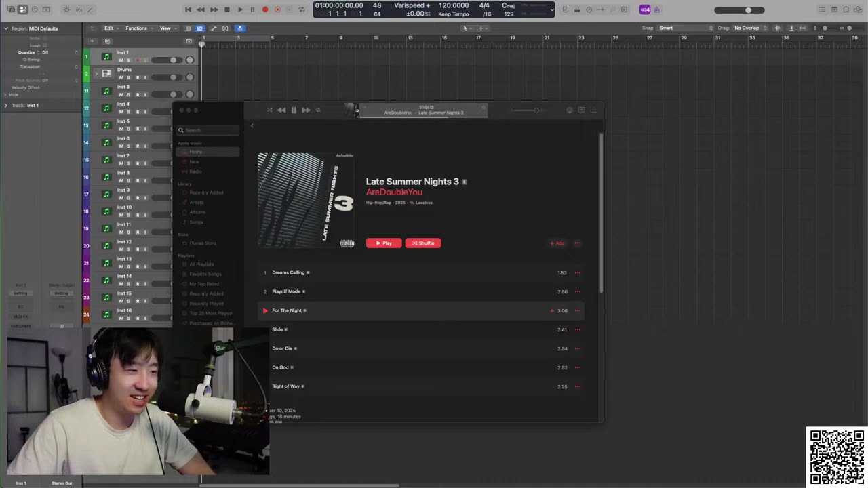
Task: Click the Duplicate Track icon
Action: 107,41
